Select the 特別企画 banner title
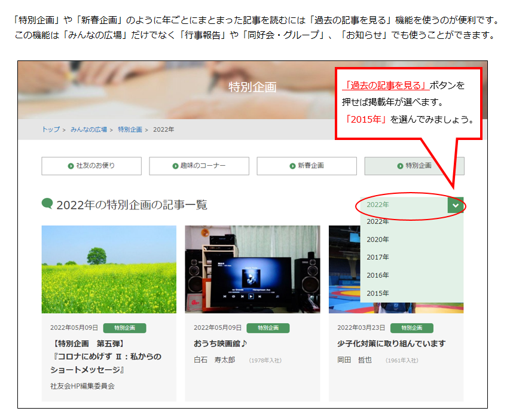 pos(252,87)
